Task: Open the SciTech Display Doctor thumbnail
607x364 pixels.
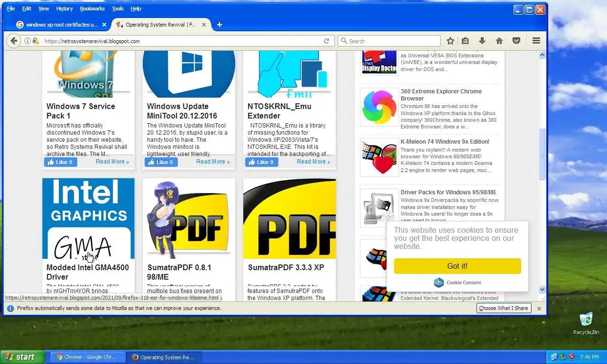Action: coord(379,62)
